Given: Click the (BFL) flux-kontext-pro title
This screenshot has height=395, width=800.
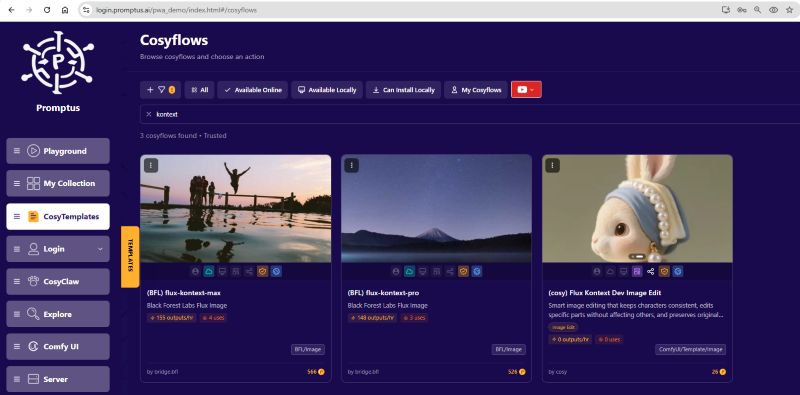Looking at the screenshot, I should 383,293.
